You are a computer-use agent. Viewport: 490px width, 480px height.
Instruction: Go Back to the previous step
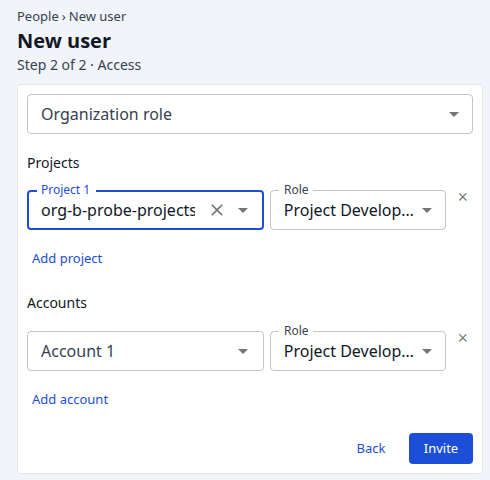point(371,448)
